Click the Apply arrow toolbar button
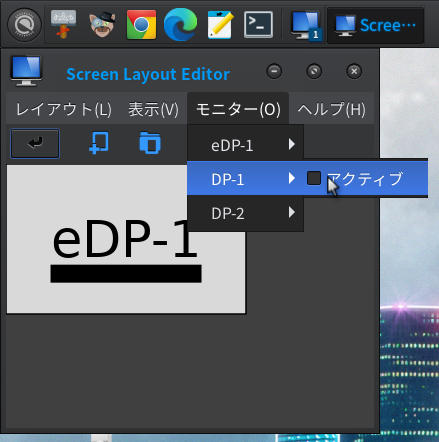Viewport: 439px width, 442px height. pyautogui.click(x=35, y=143)
